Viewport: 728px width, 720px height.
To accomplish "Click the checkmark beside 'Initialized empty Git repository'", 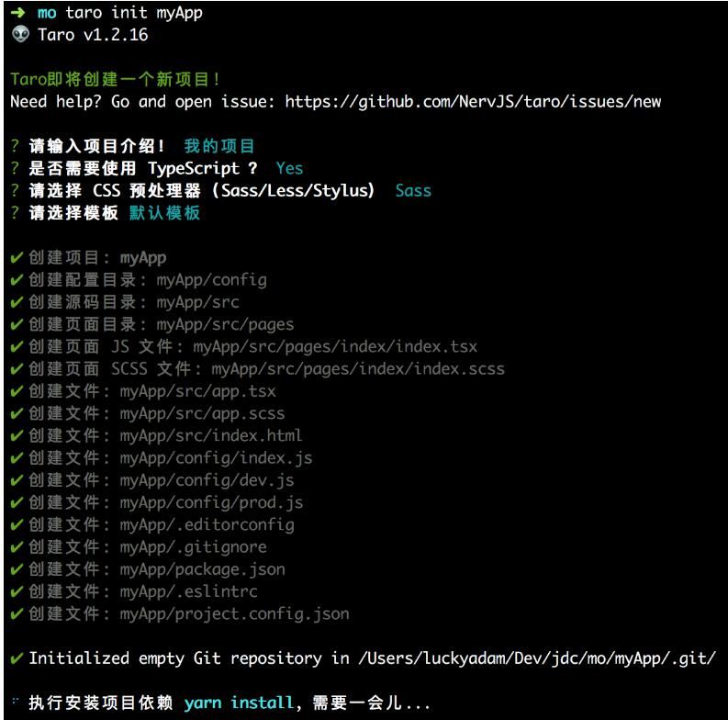I will tap(17, 658).
